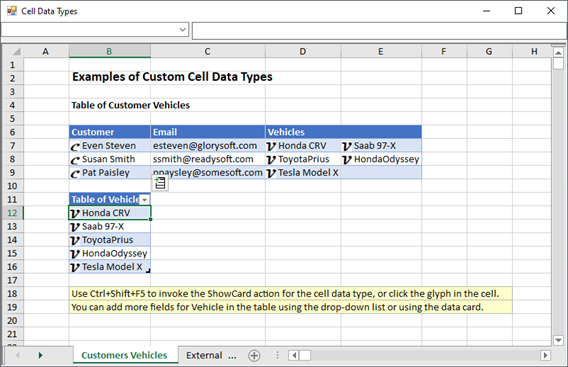Open the Table of Vehicles filter dropdown
This screenshot has width=568, height=367.
pos(145,200)
